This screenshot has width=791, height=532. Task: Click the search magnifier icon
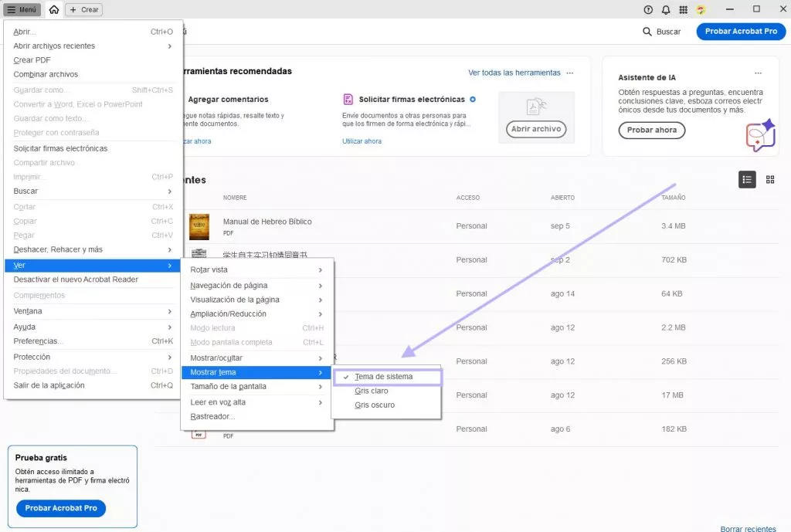click(x=647, y=31)
